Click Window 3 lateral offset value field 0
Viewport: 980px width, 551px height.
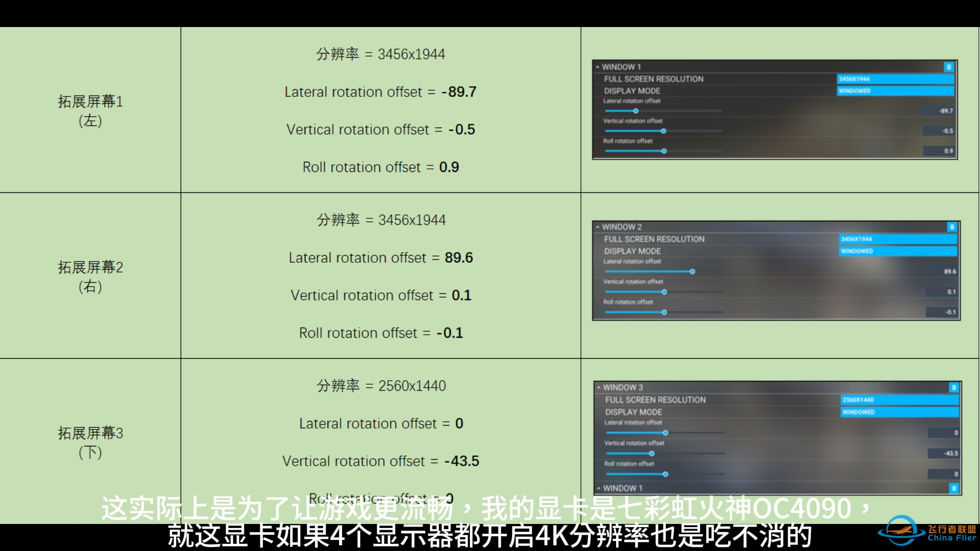coord(944,433)
